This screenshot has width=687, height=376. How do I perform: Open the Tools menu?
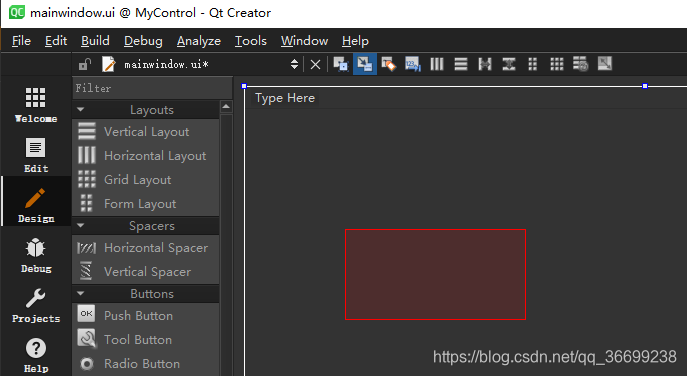tap(251, 41)
